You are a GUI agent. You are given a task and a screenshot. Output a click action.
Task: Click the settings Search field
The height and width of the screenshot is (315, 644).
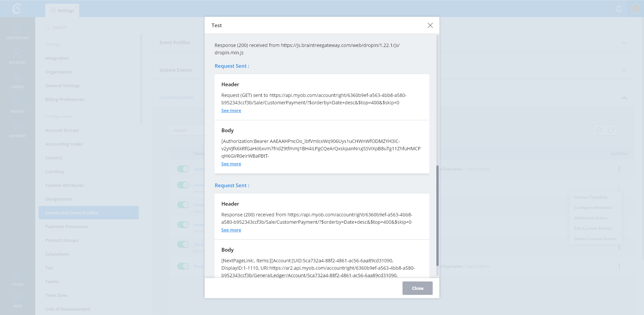[x=91, y=27]
